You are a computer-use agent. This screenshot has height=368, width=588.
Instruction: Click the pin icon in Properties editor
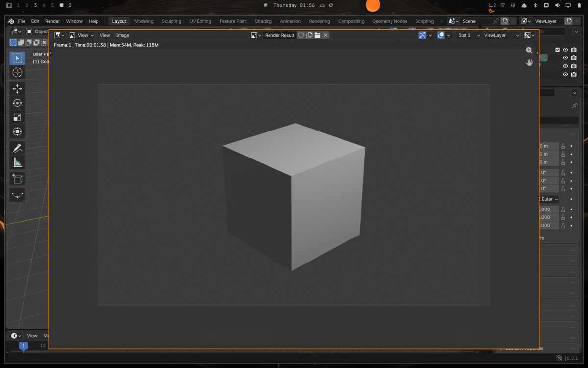575,105
